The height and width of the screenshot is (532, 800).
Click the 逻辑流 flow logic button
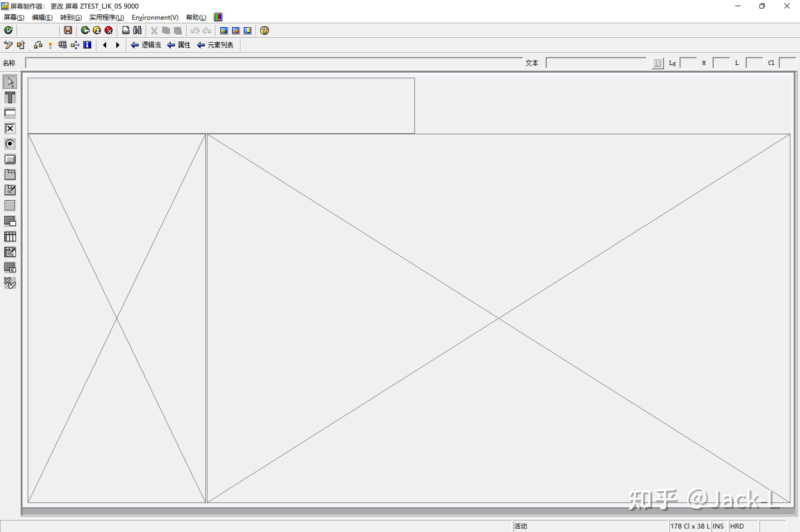click(146, 45)
